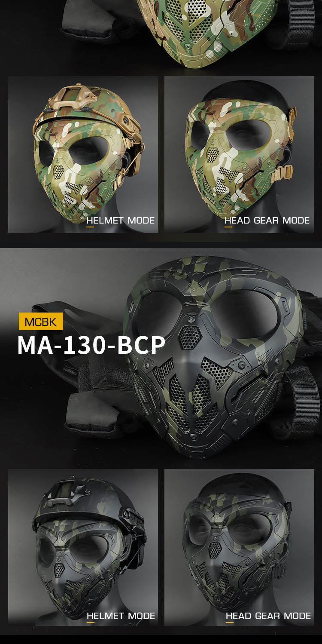This screenshot has width=322, height=644.
Task: Click HELMET MODE label on multicam photo
Action: (121, 221)
